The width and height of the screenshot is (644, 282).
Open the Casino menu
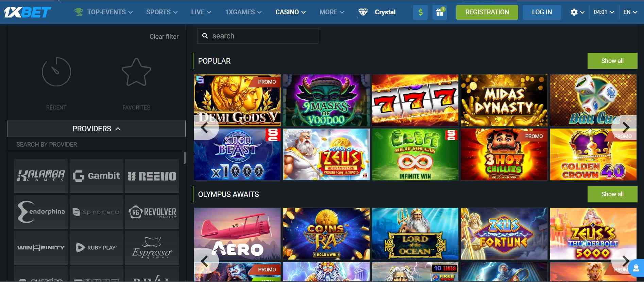[x=290, y=12]
